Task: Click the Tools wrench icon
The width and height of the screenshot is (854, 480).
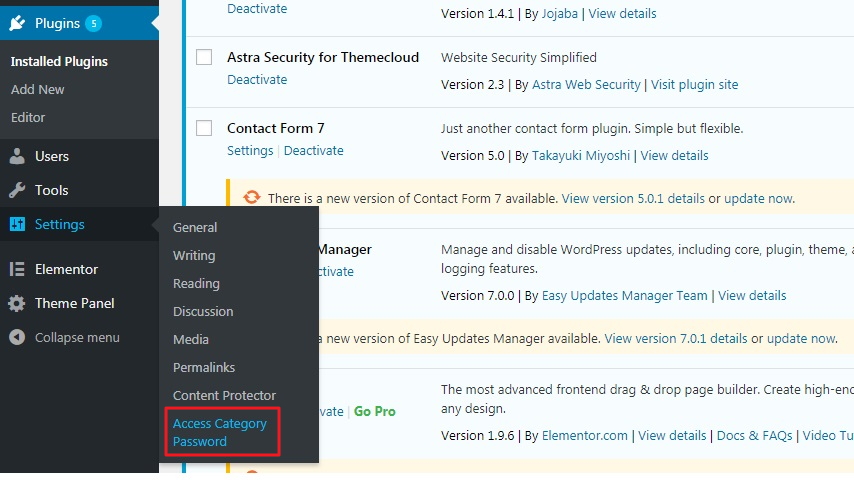Action: (x=17, y=190)
